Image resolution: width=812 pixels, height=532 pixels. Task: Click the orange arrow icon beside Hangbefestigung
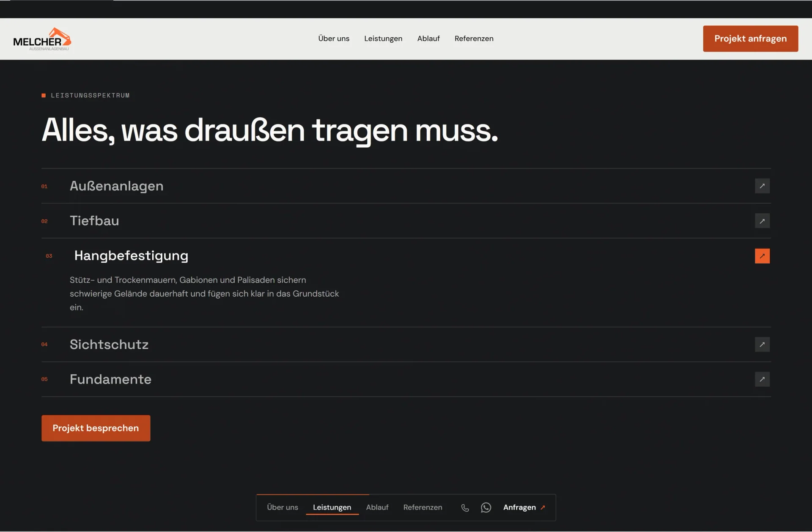[x=762, y=256]
